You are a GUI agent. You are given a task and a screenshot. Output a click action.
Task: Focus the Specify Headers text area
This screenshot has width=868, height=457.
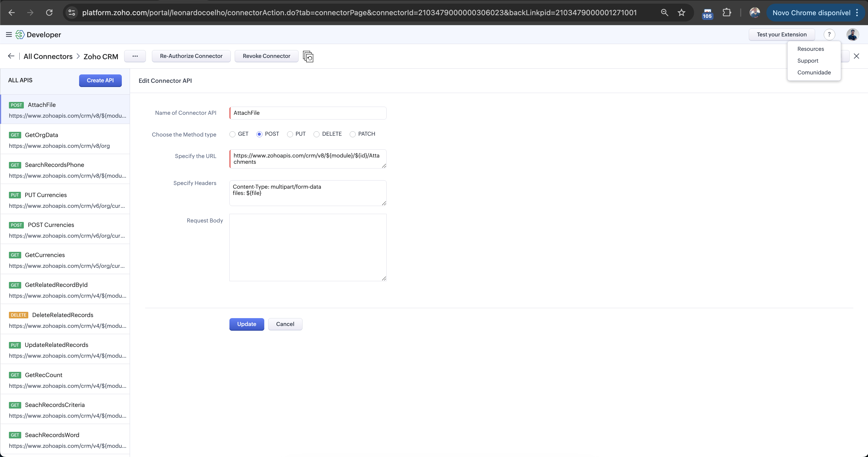[308, 193]
